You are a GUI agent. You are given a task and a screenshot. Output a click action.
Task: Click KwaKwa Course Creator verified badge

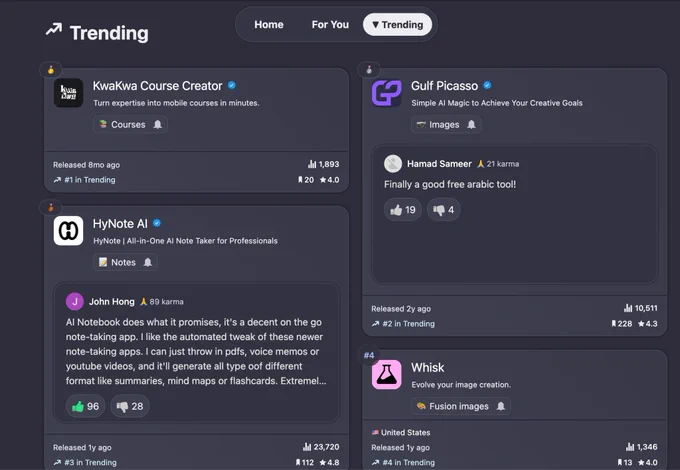point(232,85)
